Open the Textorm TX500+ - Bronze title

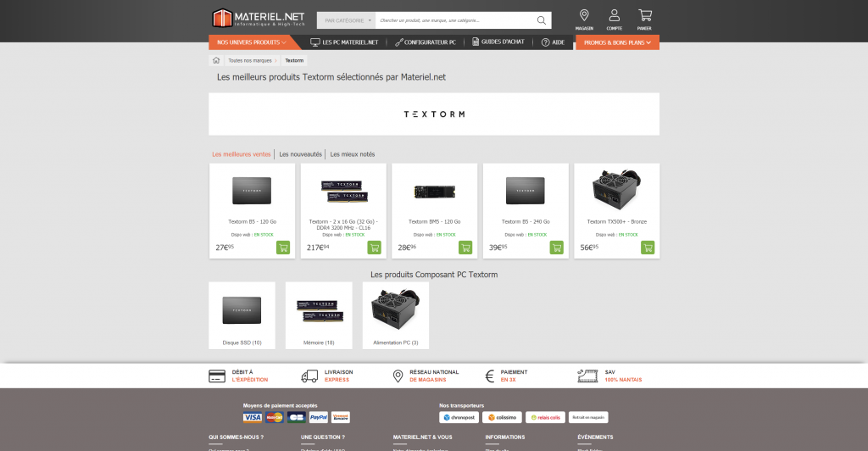(x=617, y=221)
